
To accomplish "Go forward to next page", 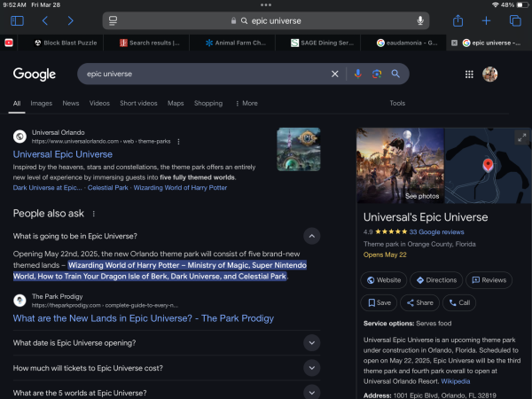I will click(70, 20).
